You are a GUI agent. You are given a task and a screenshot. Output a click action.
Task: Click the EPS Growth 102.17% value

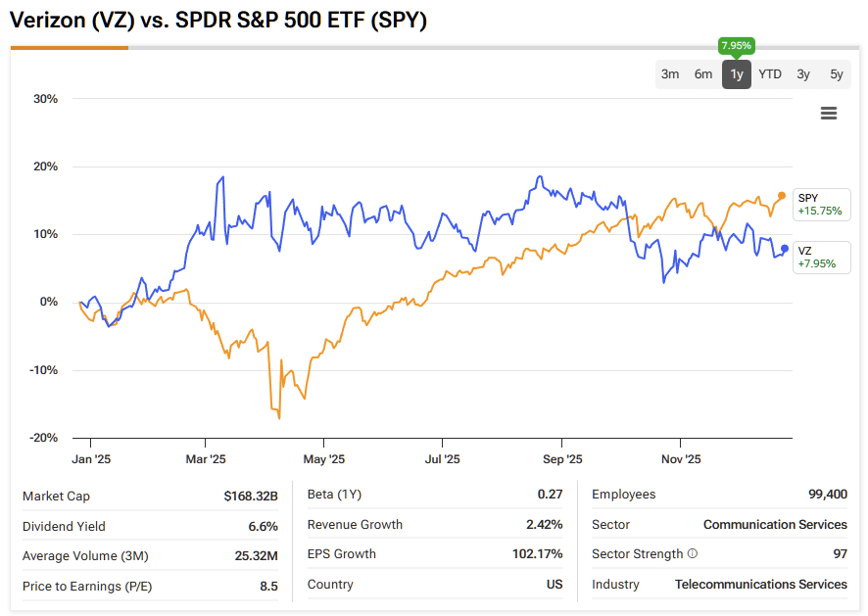click(x=537, y=554)
